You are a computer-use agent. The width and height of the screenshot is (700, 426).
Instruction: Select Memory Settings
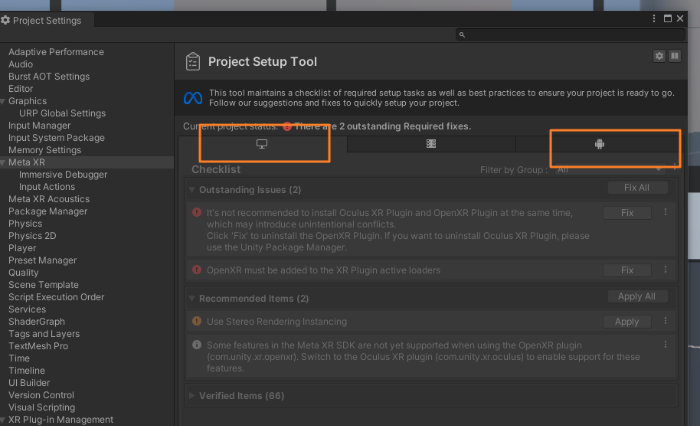pos(45,150)
